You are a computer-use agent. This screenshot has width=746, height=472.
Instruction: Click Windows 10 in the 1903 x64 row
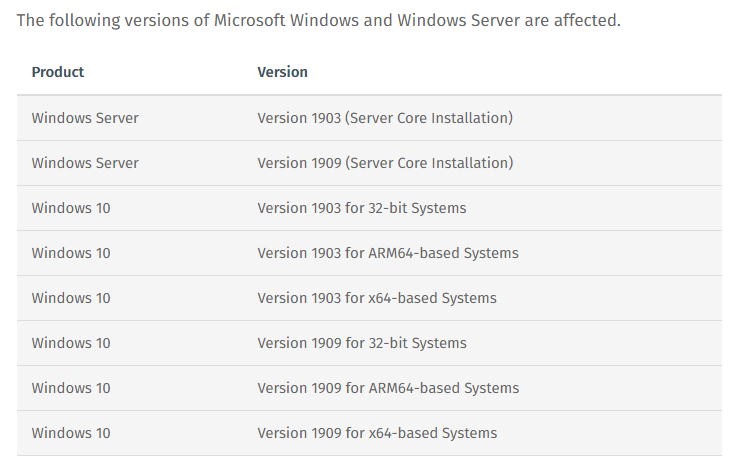click(71, 298)
